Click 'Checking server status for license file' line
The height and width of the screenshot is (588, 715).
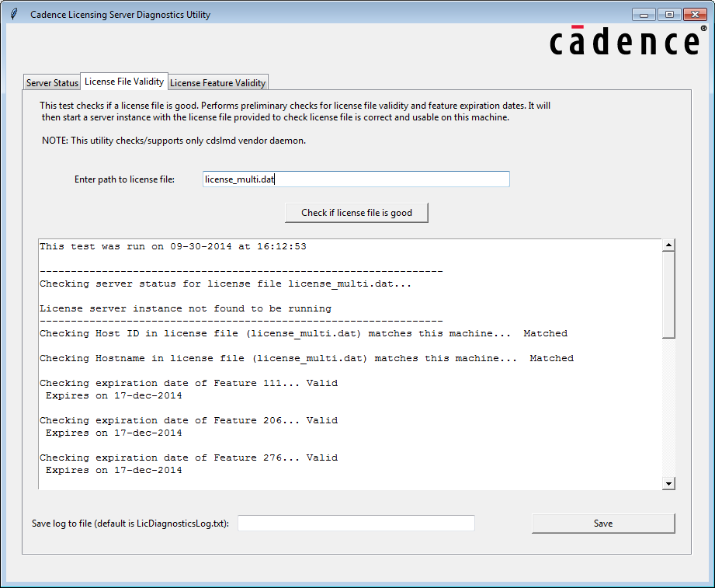(225, 284)
